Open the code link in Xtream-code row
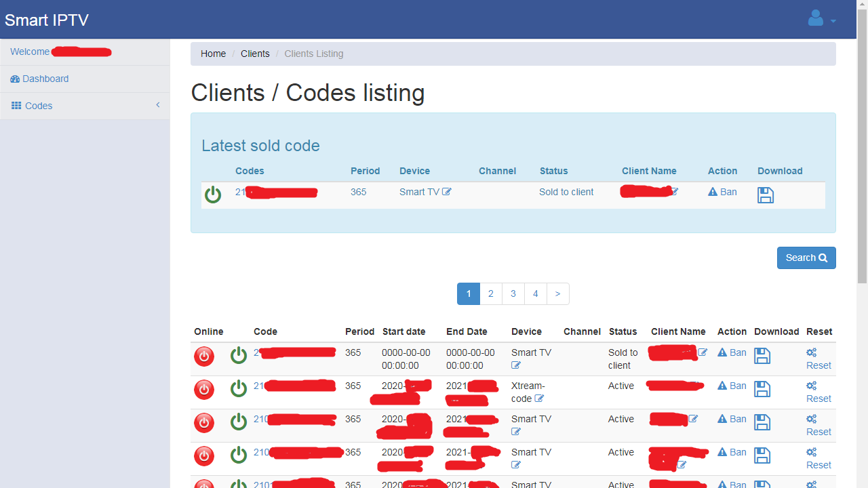868x488 pixels. pyautogui.click(x=294, y=386)
